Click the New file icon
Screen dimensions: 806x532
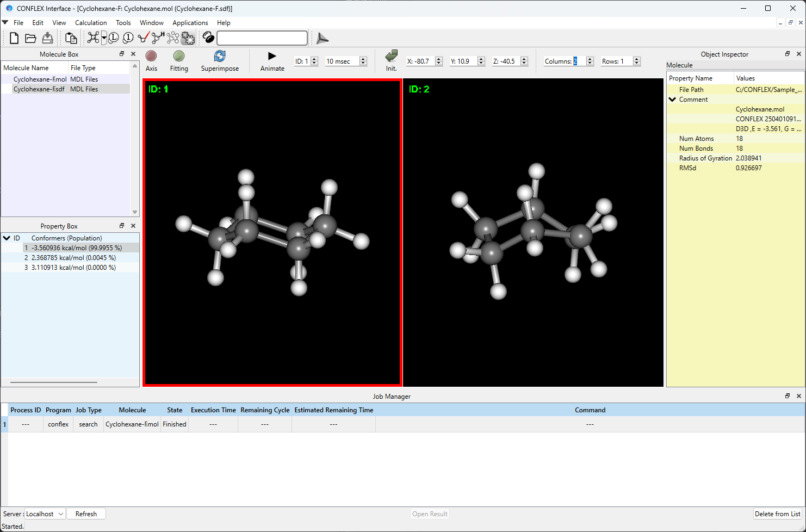point(14,38)
